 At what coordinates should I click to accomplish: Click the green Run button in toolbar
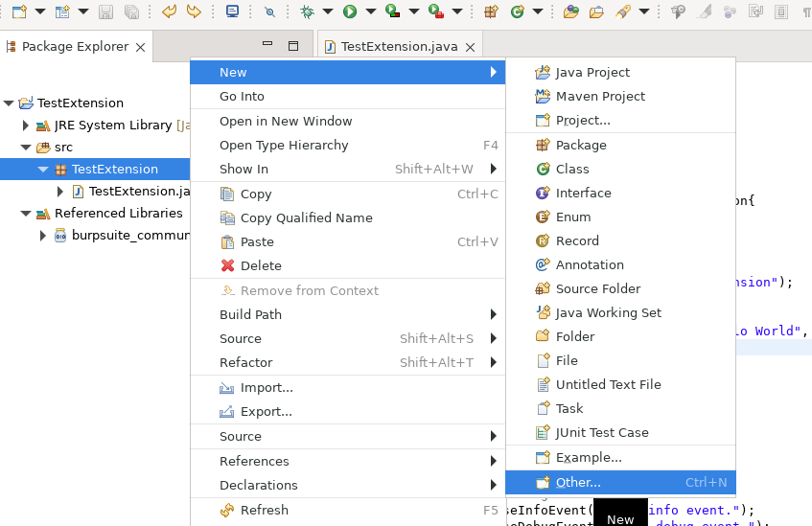pyautogui.click(x=350, y=11)
